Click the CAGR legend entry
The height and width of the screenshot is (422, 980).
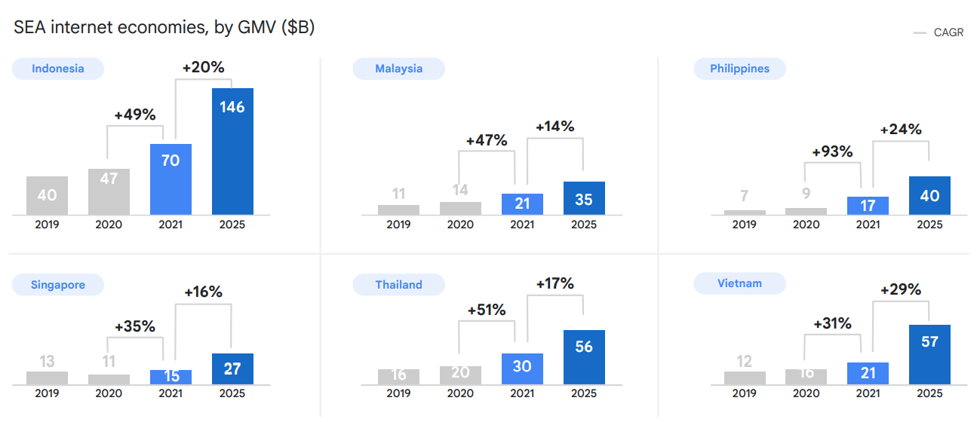point(939,33)
